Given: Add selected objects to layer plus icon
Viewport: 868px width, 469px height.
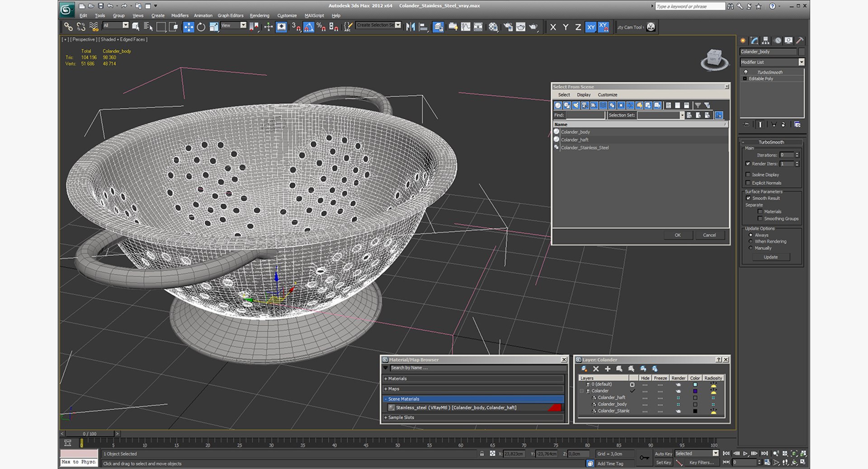Looking at the screenshot, I should pos(608,369).
